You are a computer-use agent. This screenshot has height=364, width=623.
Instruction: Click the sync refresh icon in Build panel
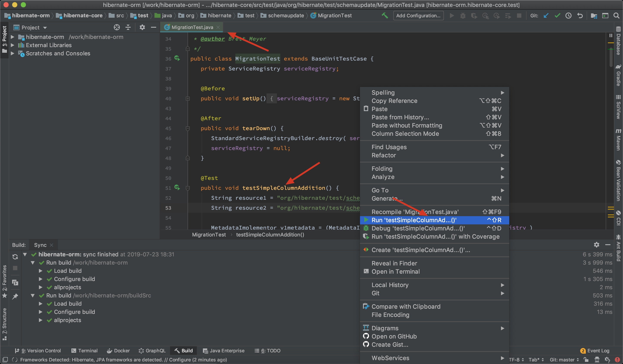pos(15,257)
